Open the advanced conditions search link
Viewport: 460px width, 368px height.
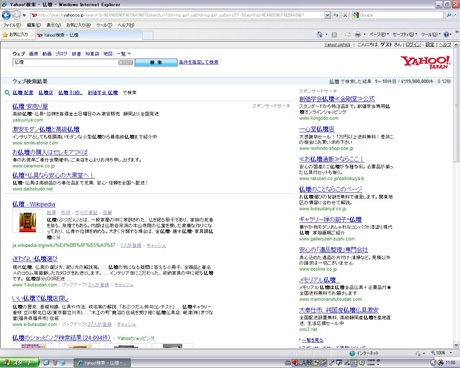(199, 62)
